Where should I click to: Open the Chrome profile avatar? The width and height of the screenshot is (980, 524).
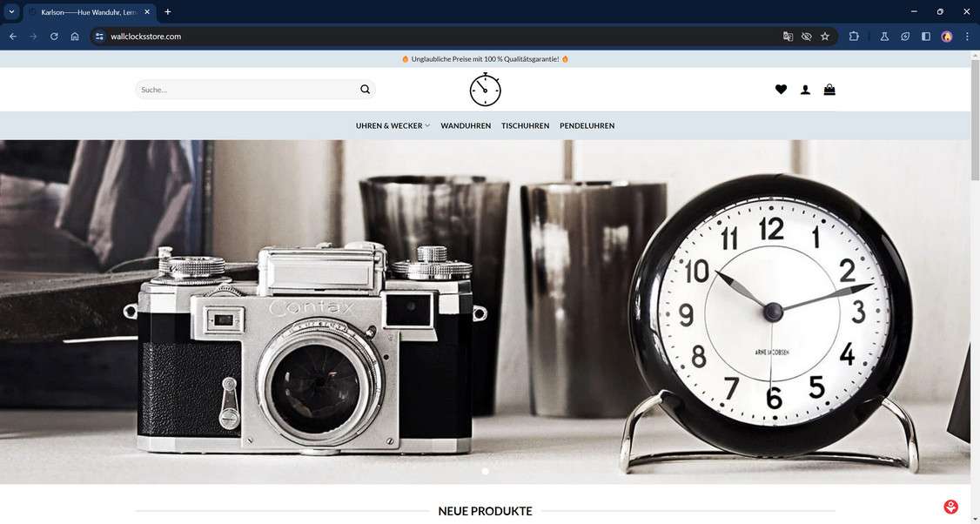click(x=946, y=37)
